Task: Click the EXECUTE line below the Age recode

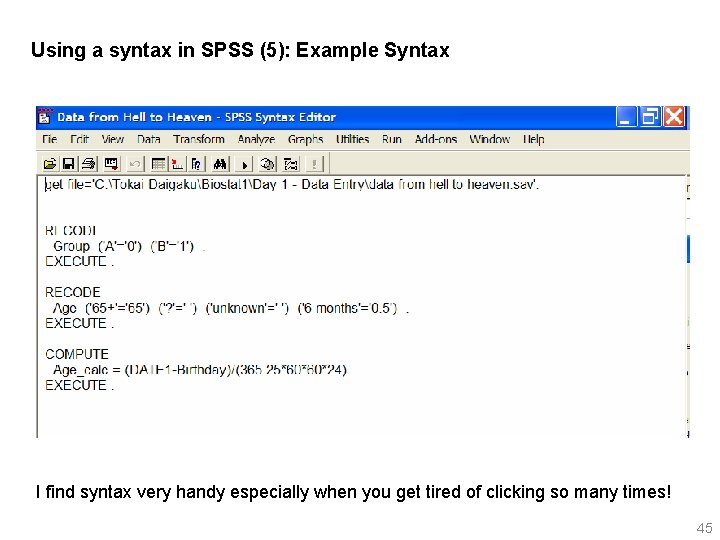Action: pyautogui.click(x=79, y=324)
